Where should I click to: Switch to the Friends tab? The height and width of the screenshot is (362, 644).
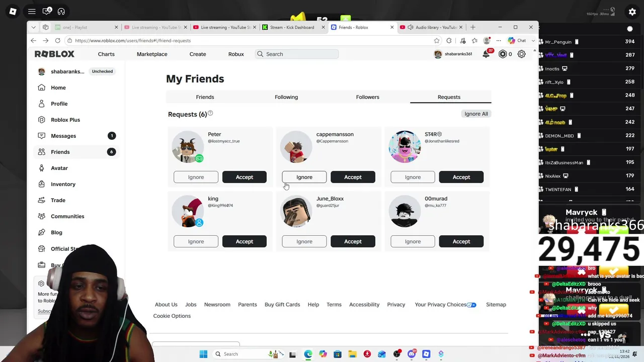[205, 97]
